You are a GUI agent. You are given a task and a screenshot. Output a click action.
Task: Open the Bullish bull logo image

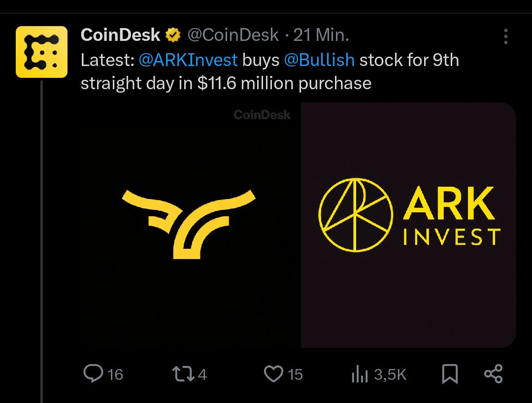point(189,224)
